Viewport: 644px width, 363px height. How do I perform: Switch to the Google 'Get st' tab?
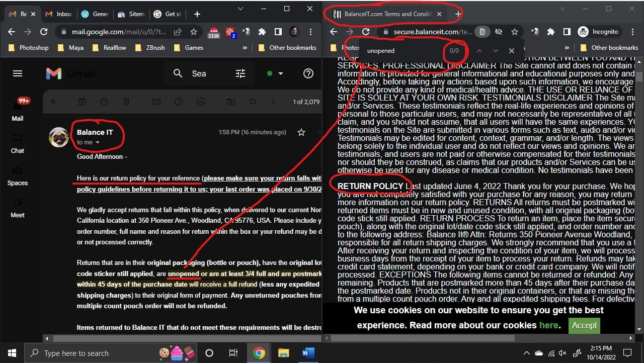[168, 14]
